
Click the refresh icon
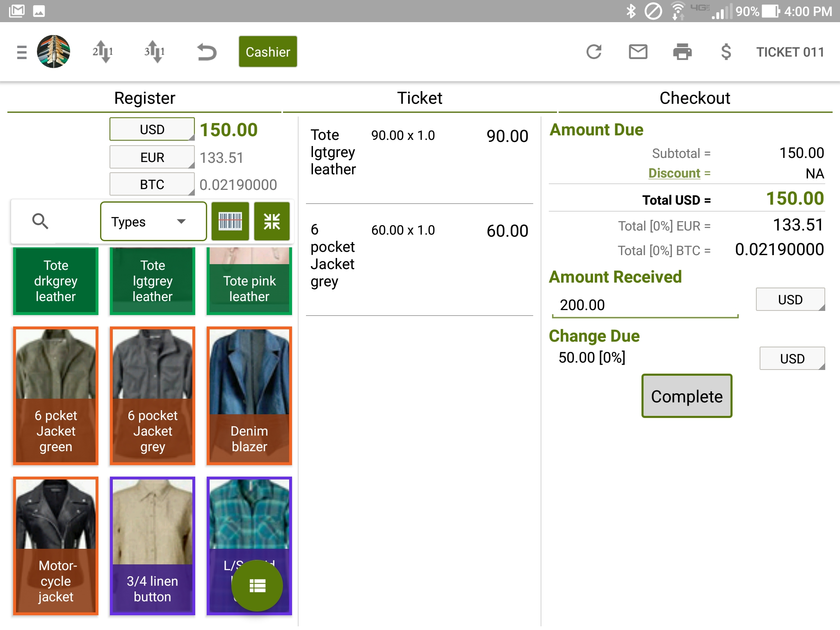(x=593, y=52)
